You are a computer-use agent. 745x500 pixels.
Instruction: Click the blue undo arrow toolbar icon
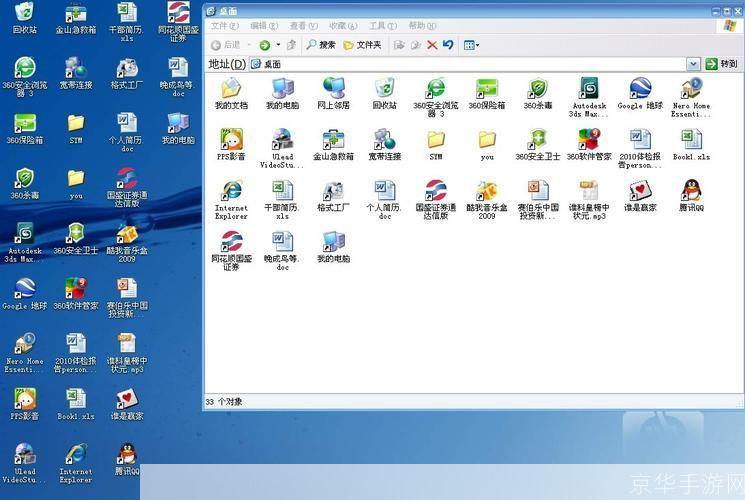448,45
